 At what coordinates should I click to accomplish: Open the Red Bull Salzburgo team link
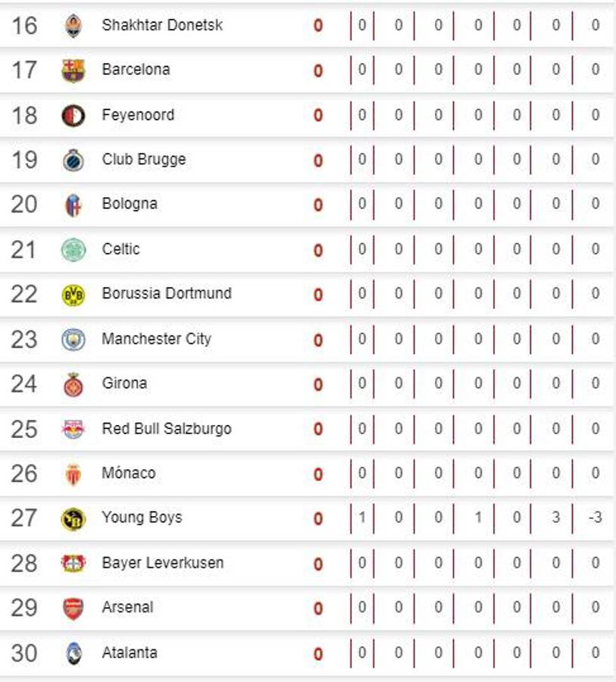click(x=167, y=429)
